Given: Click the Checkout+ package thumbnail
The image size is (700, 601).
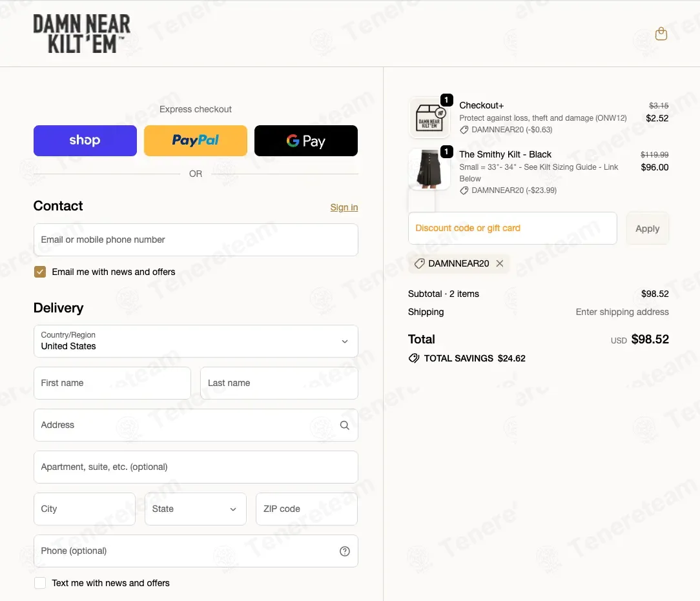Looking at the screenshot, I should (x=429, y=117).
